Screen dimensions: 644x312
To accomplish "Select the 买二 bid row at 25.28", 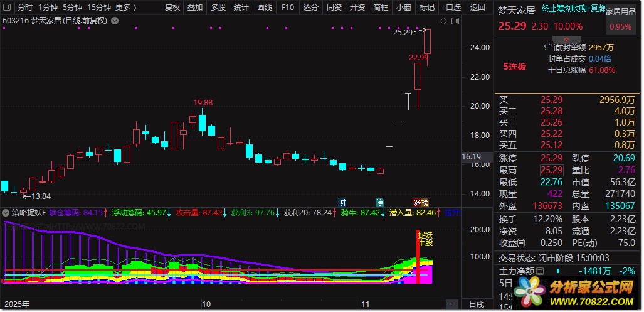I will click(x=567, y=111).
